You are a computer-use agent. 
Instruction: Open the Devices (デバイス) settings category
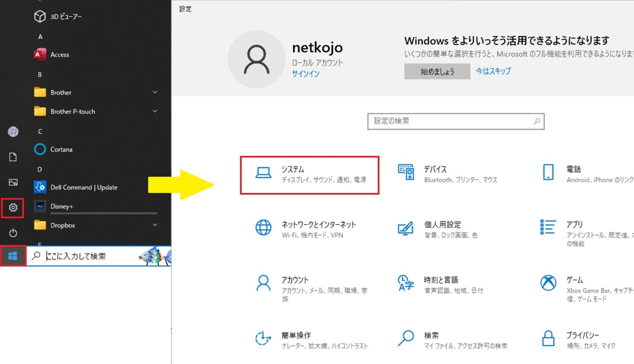point(447,174)
